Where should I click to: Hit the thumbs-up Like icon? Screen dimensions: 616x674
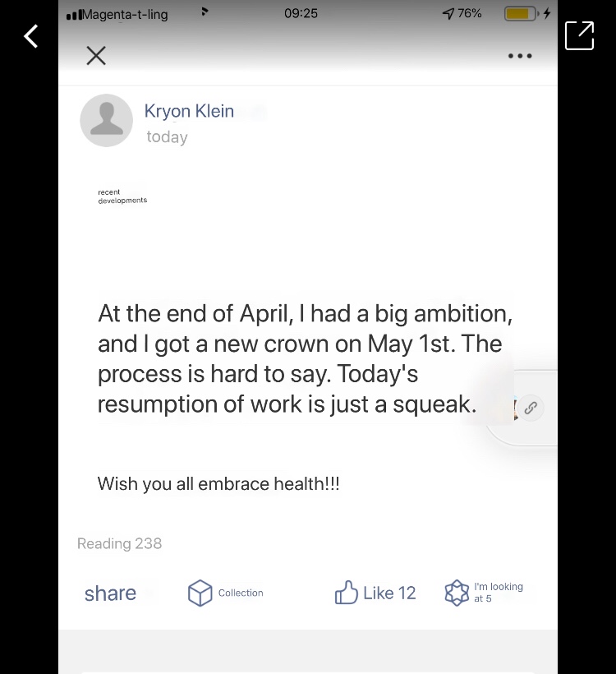pyautogui.click(x=346, y=593)
